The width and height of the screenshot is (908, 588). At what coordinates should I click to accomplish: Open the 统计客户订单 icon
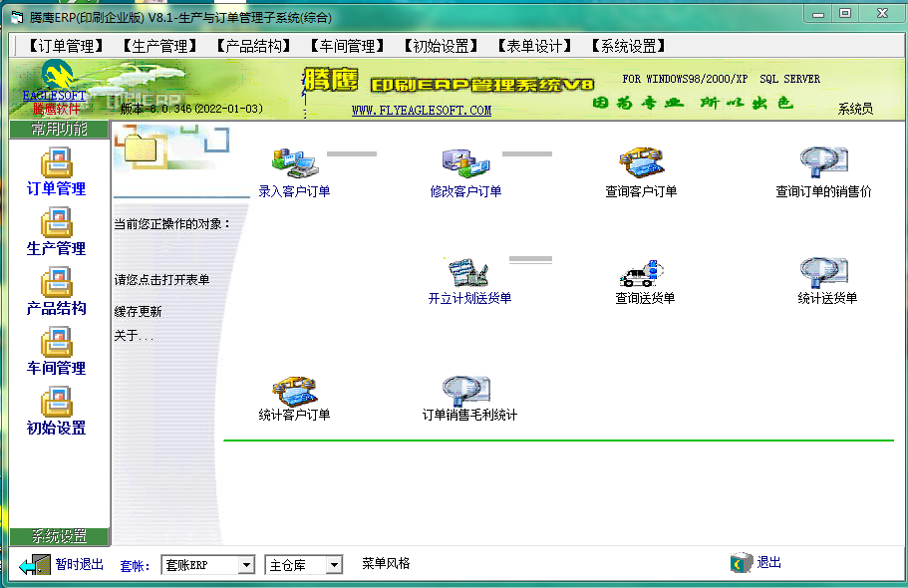pyautogui.click(x=295, y=391)
